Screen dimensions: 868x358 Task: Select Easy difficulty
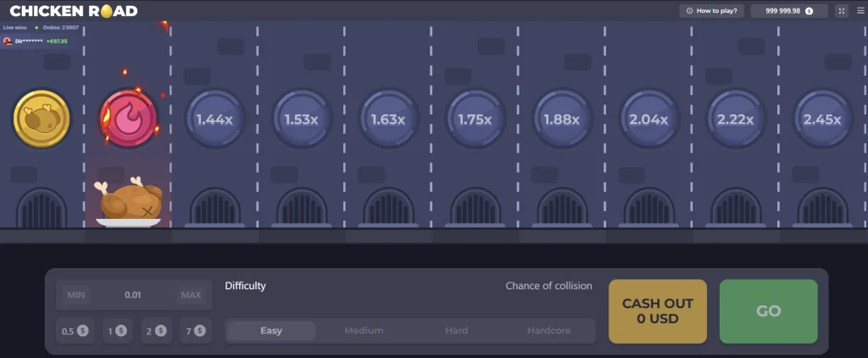pos(271,331)
